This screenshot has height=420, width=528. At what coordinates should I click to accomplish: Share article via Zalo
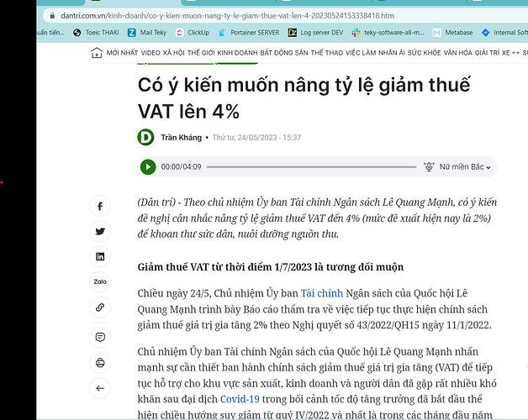[100, 281]
